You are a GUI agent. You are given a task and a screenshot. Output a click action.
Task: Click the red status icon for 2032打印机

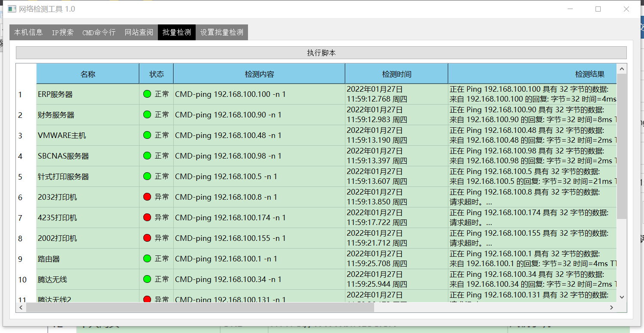pos(147,197)
